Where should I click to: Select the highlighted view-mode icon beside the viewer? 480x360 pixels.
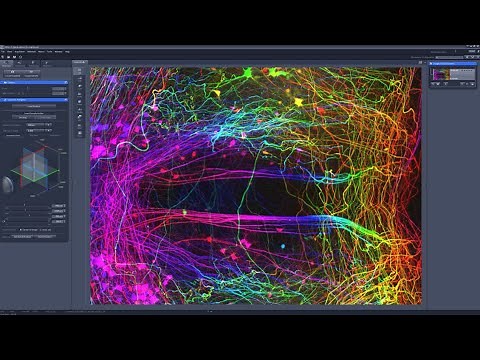pos(79,71)
